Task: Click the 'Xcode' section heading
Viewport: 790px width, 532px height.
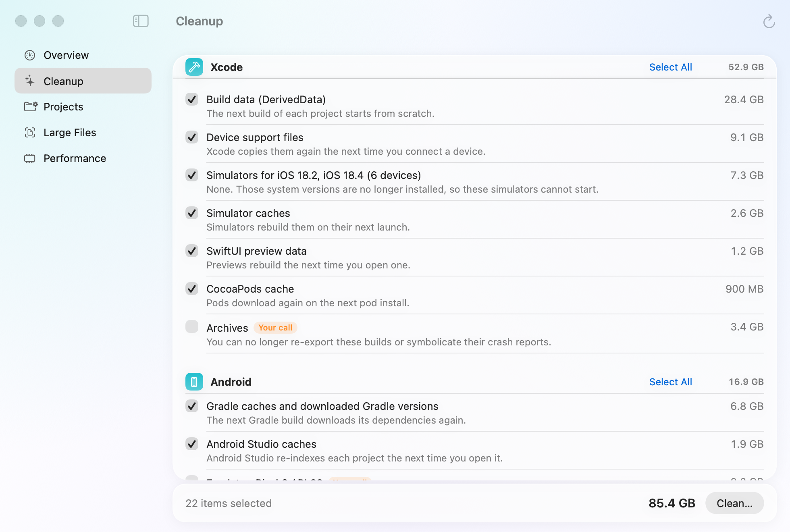Action: (x=227, y=67)
